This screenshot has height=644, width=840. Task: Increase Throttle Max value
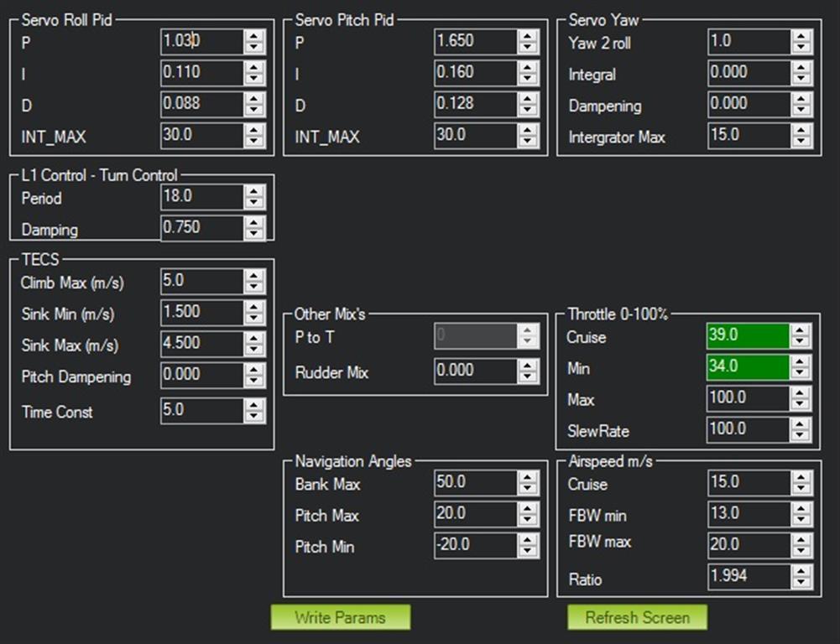[801, 393]
